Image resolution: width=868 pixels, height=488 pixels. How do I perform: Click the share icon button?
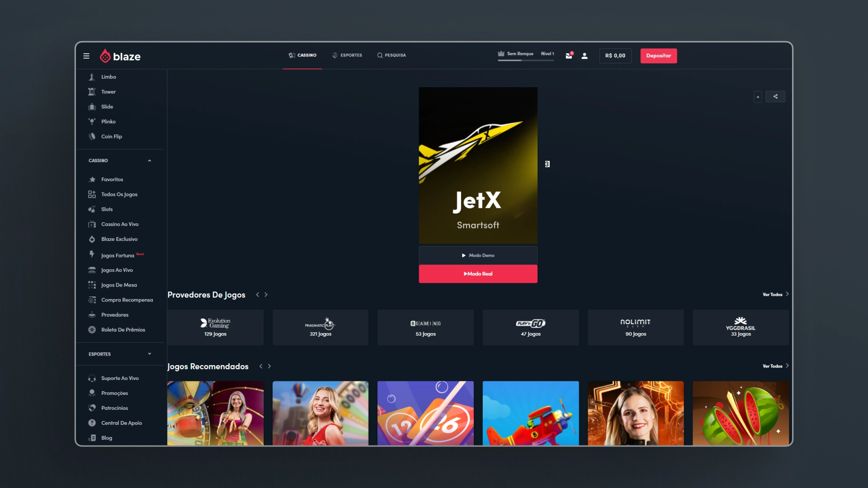(775, 97)
